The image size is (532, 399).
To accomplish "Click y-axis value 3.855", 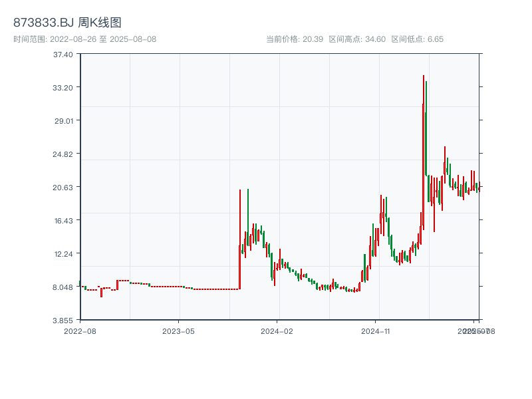I will pos(63,321).
